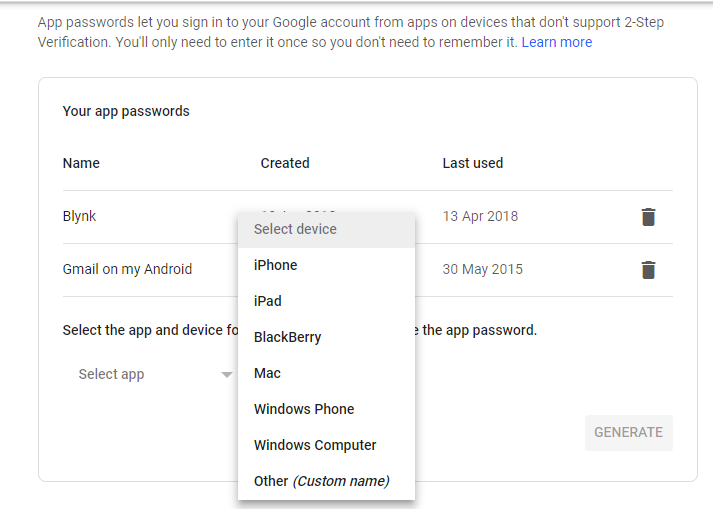Select Windows Computer as device
The width and height of the screenshot is (713, 509).
click(x=315, y=445)
